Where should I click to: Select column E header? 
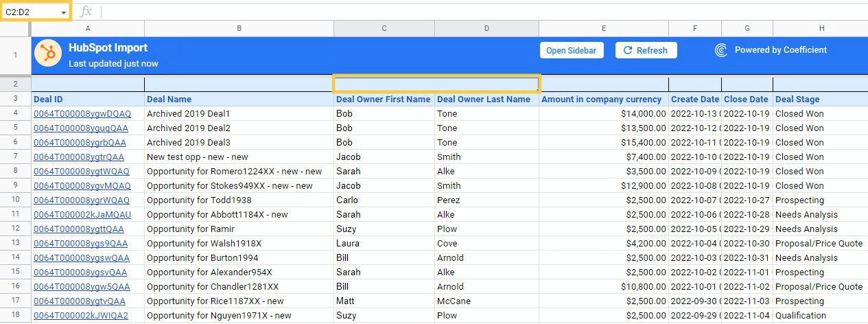click(603, 28)
